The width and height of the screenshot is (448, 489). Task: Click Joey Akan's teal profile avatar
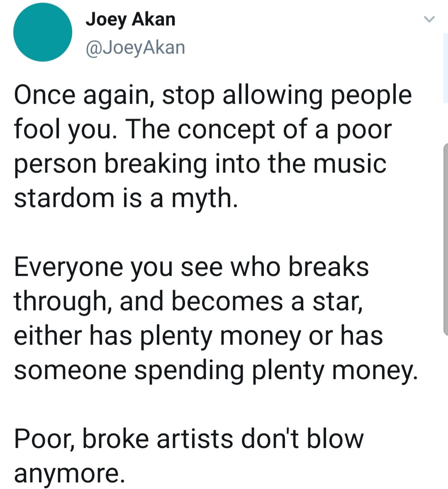tap(42, 32)
